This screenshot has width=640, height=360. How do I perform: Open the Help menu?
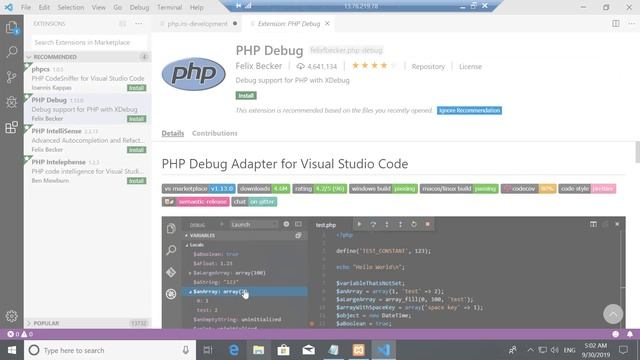[196, 7]
